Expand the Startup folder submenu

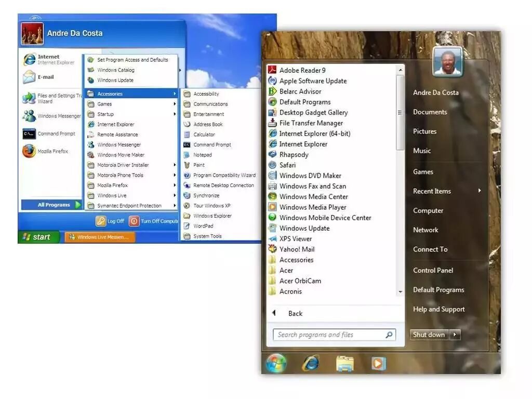(175, 114)
